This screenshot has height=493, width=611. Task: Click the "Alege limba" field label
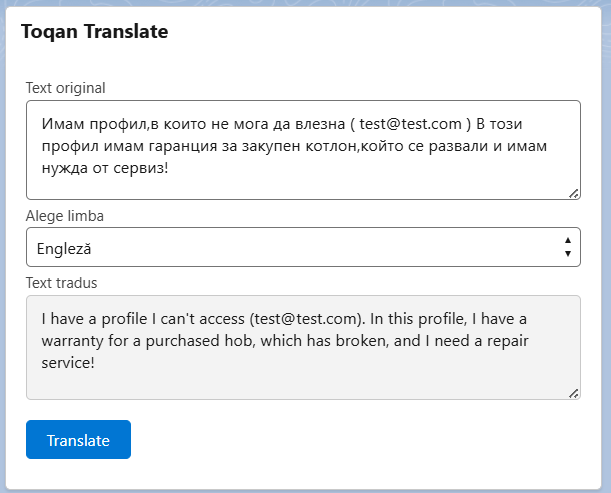coord(65,215)
